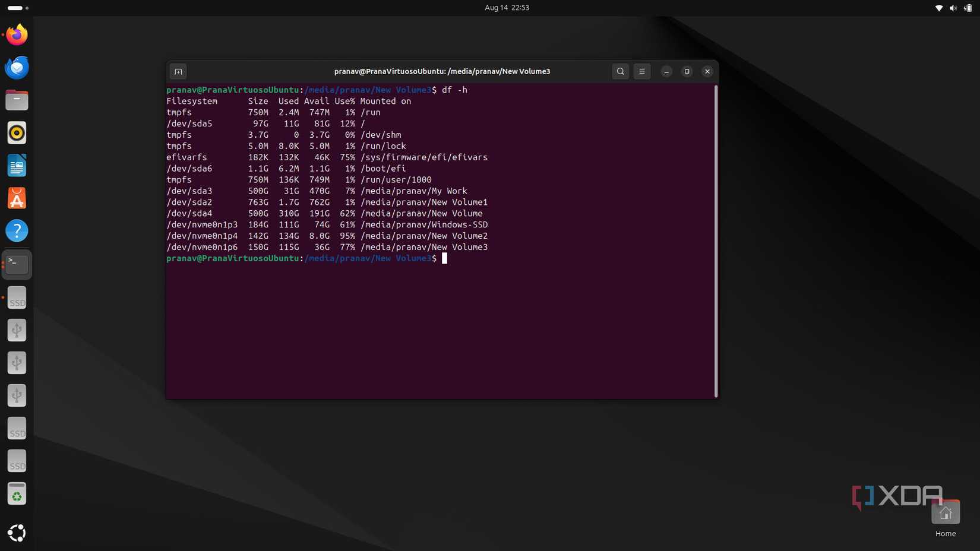Select the active Terminal in the dock

(x=16, y=264)
